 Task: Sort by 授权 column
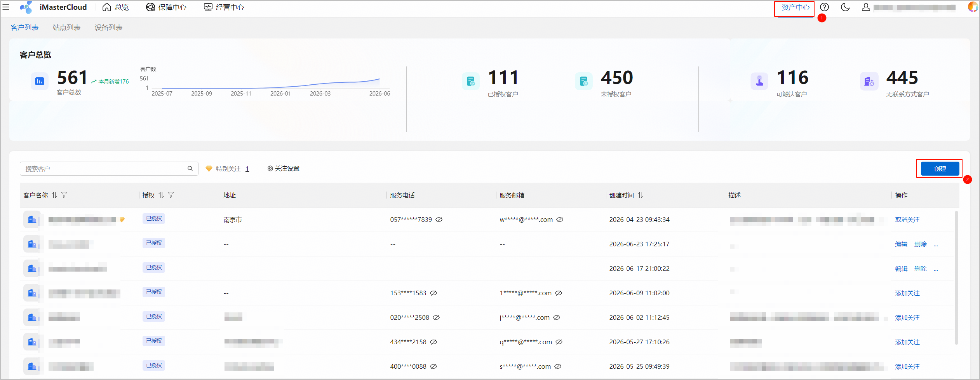coord(161,195)
